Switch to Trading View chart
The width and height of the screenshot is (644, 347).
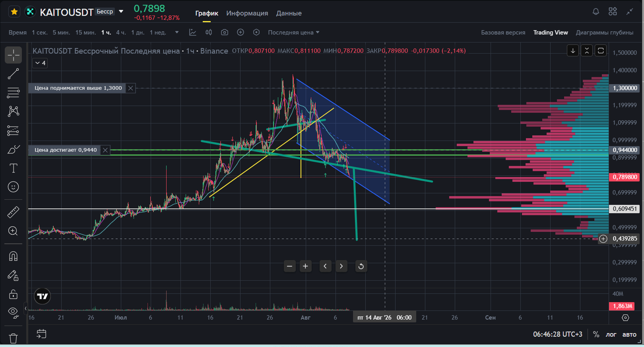[551, 33]
